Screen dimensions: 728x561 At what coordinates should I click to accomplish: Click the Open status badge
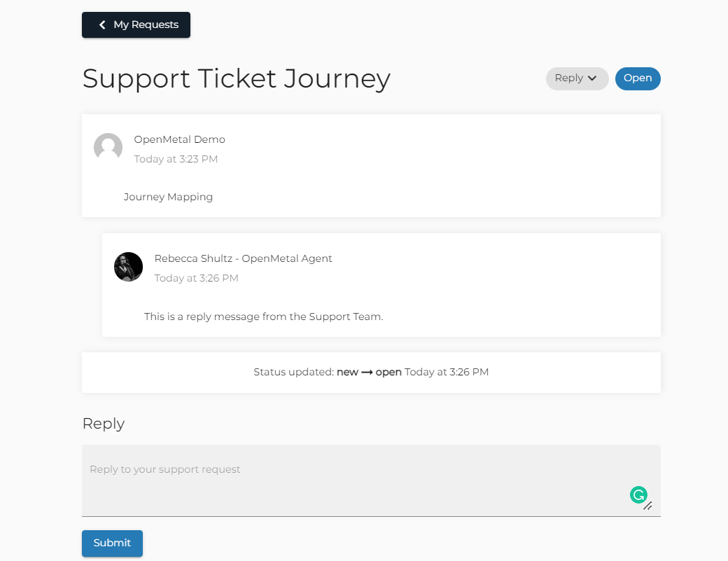click(638, 78)
